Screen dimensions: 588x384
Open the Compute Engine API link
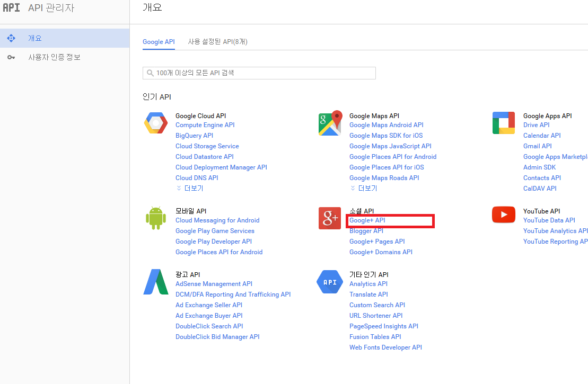pos(205,125)
